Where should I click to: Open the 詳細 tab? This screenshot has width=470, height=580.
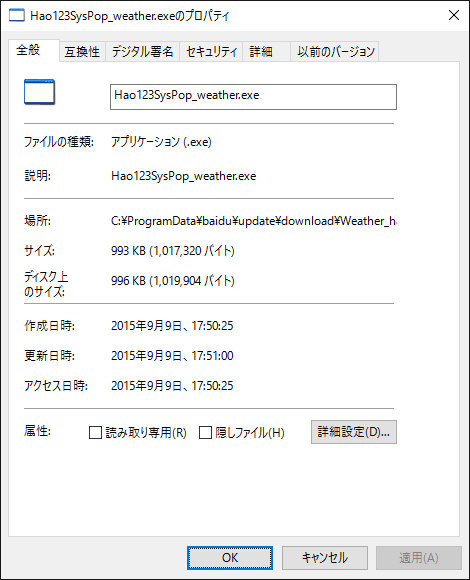click(266, 51)
